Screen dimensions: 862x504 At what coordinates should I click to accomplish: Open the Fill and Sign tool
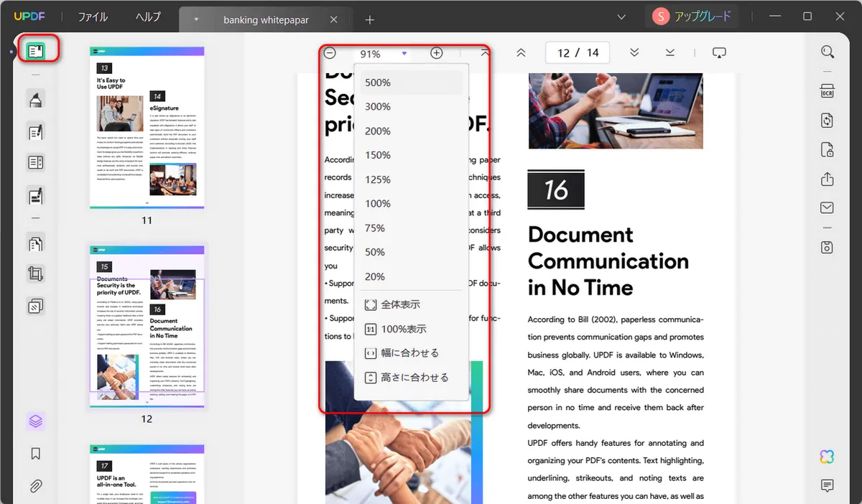(x=35, y=195)
